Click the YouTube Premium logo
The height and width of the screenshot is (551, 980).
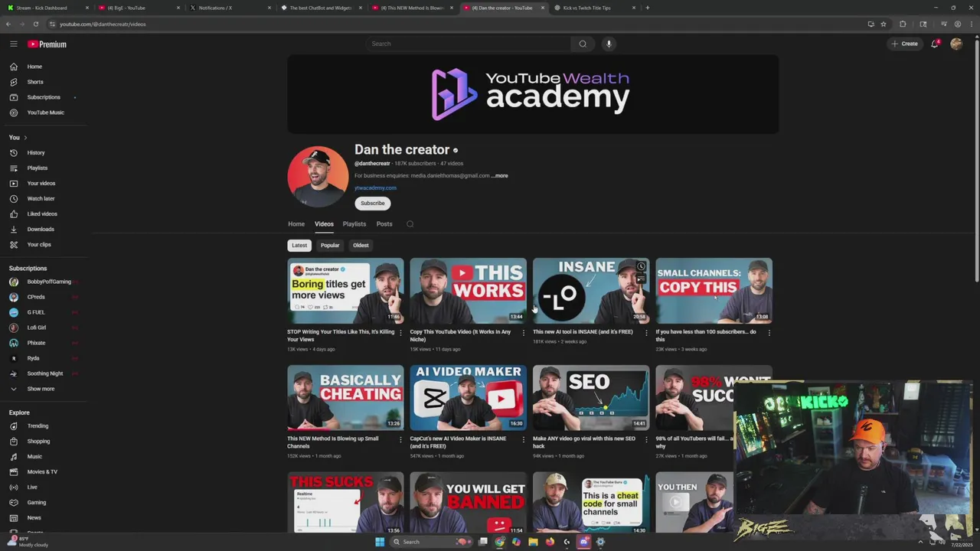click(47, 44)
